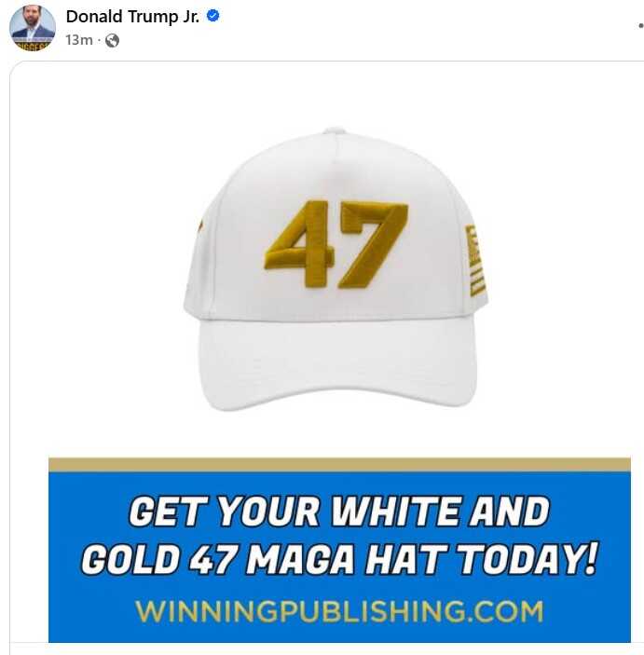This screenshot has height=655, width=644.
Task: Click the gold flag patch on hat side
Action: pyautogui.click(x=475, y=260)
